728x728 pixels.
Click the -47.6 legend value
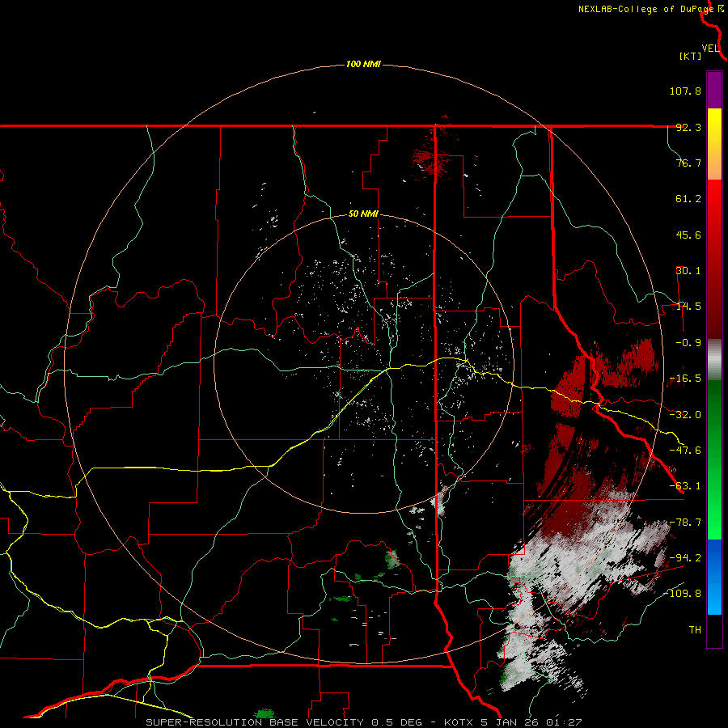685,451
